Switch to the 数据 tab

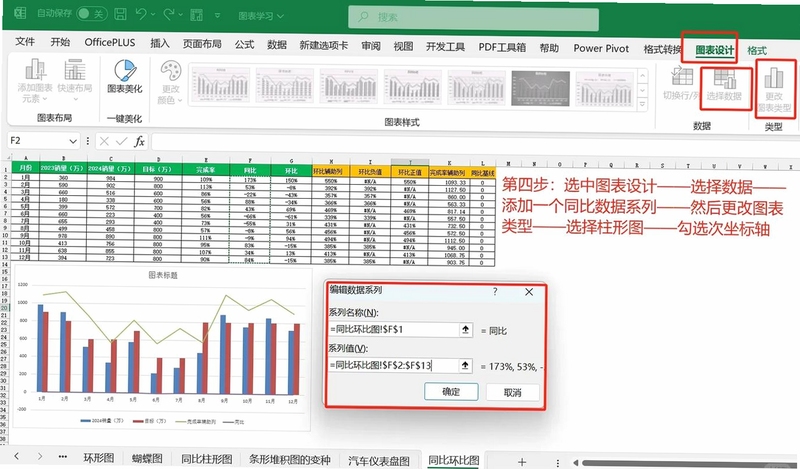click(x=277, y=45)
